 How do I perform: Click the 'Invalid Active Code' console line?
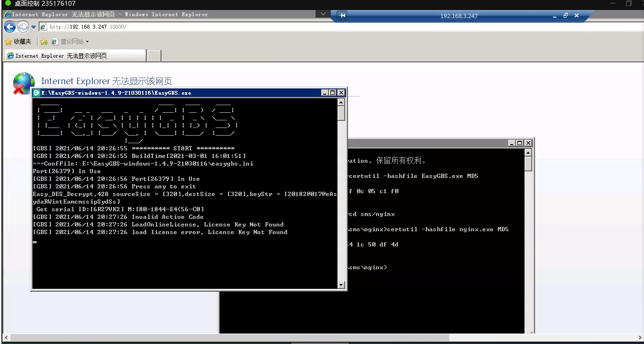[x=118, y=217]
